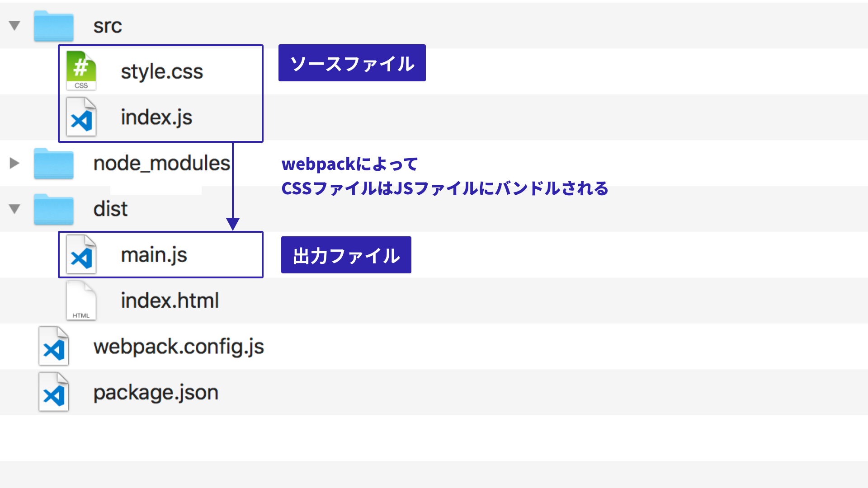This screenshot has height=488, width=868.
Task: Click the main.js file icon
Action: pos(81,255)
